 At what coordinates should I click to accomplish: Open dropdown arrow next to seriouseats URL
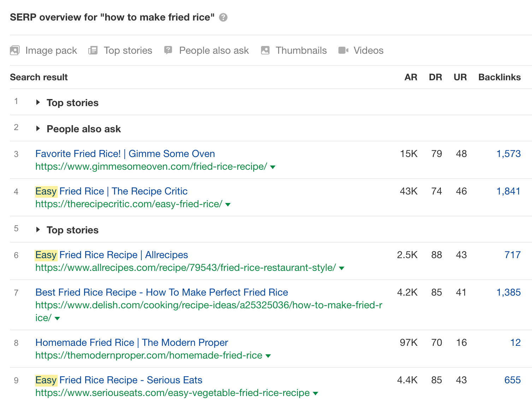[315, 393]
